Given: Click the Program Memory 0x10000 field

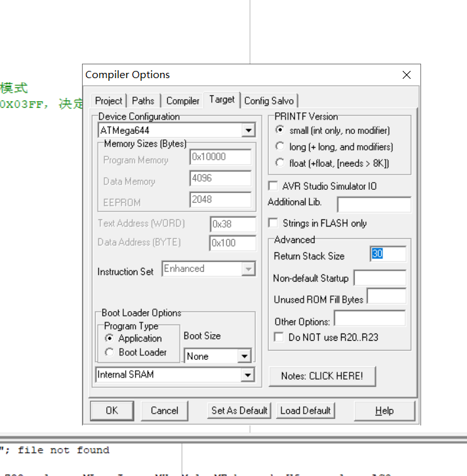Looking at the screenshot, I should click(220, 157).
